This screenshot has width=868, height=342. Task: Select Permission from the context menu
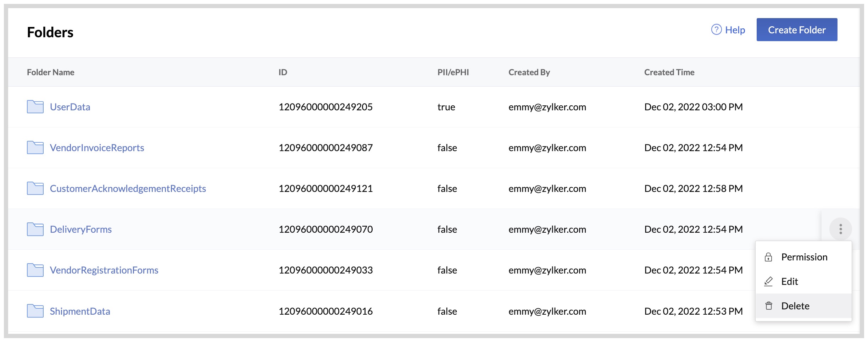pos(804,257)
